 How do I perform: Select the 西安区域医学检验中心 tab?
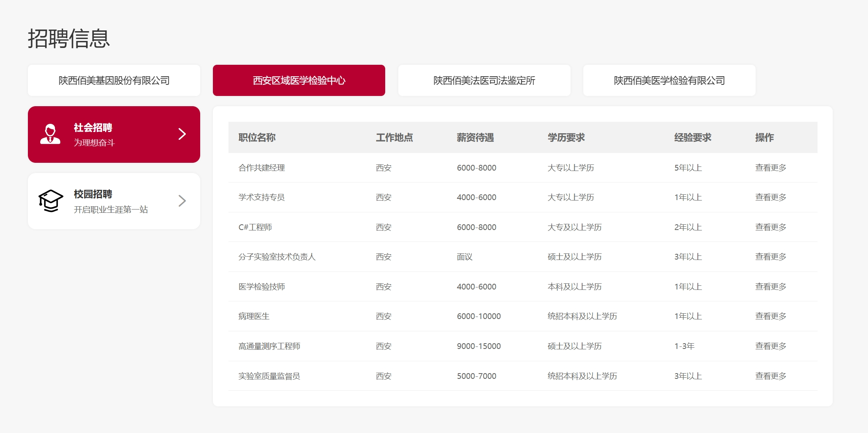coord(299,80)
